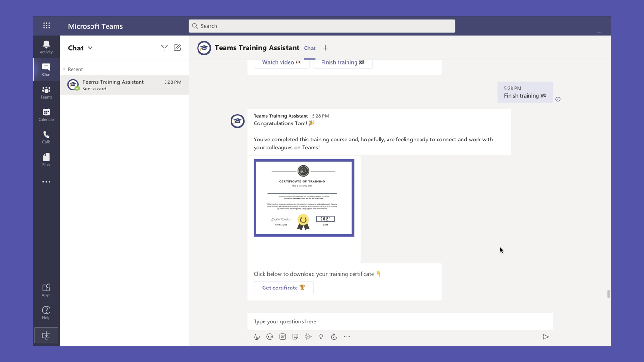Click the lightbulb icon in compose toolbar
Image resolution: width=644 pixels, height=362 pixels.
pyautogui.click(x=321, y=337)
